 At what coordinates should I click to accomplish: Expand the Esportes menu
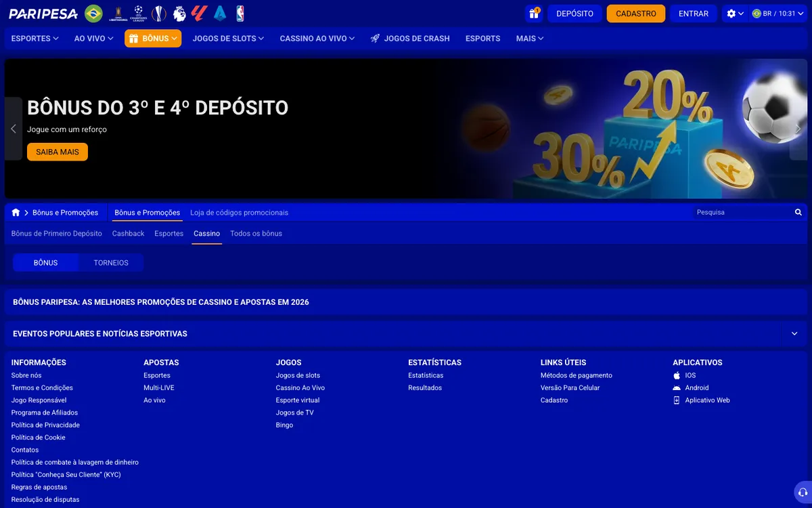tap(35, 39)
